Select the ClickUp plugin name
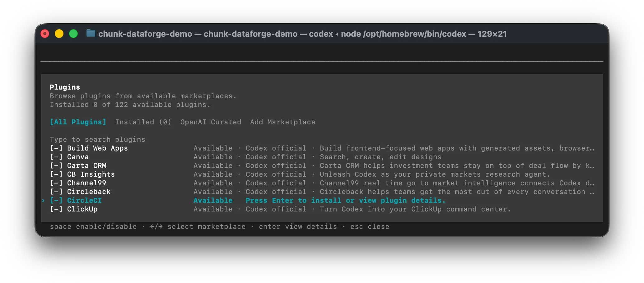 pos(82,209)
